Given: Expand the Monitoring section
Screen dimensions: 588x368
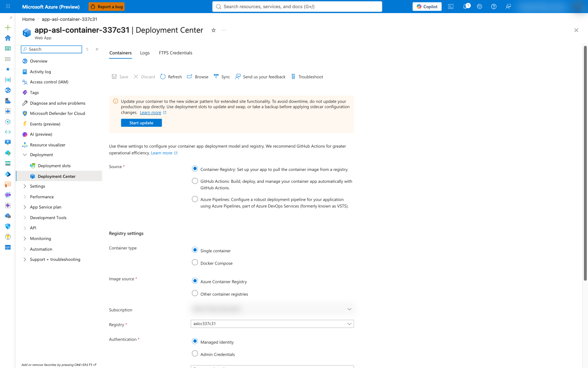Looking at the screenshot, I should 25,238.
